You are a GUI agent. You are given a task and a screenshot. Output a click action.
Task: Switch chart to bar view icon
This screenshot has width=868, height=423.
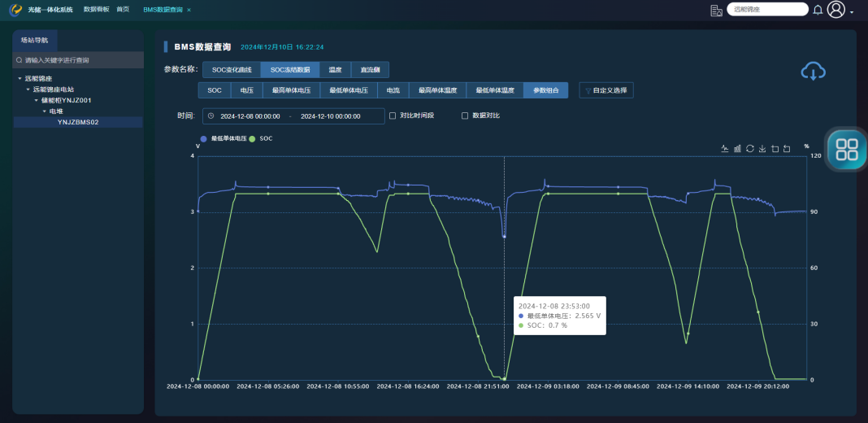point(737,149)
